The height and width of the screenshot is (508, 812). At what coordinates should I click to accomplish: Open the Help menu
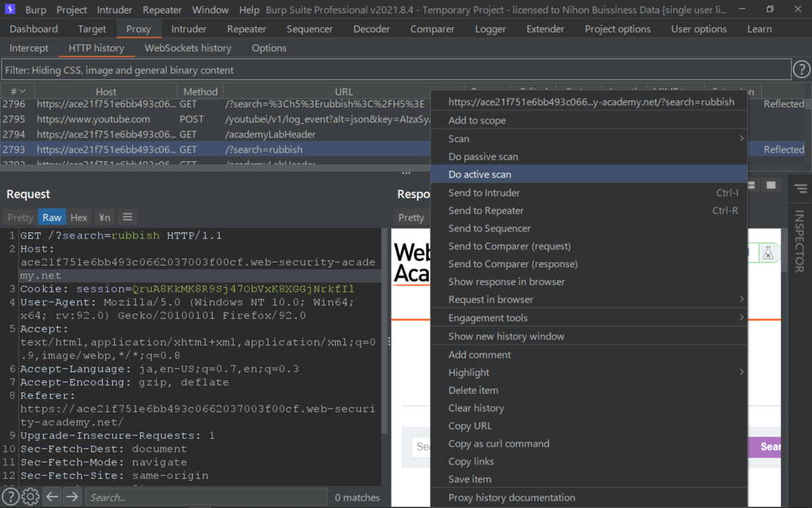[x=249, y=9]
